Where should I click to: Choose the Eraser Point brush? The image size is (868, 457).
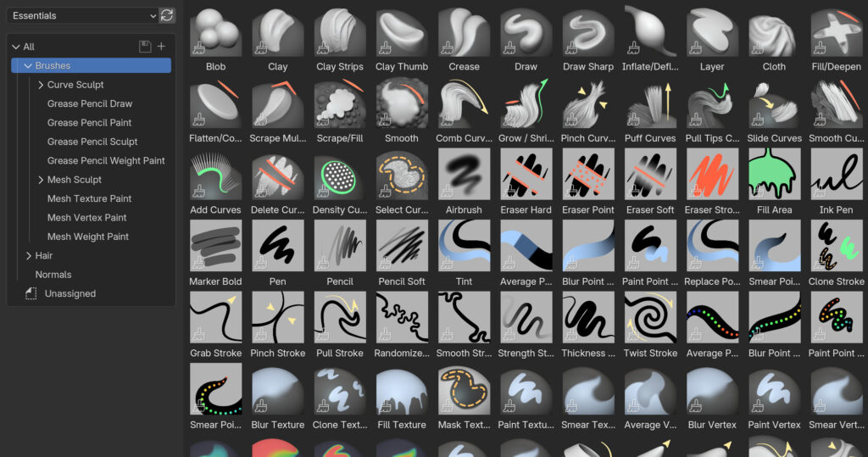[x=588, y=175]
